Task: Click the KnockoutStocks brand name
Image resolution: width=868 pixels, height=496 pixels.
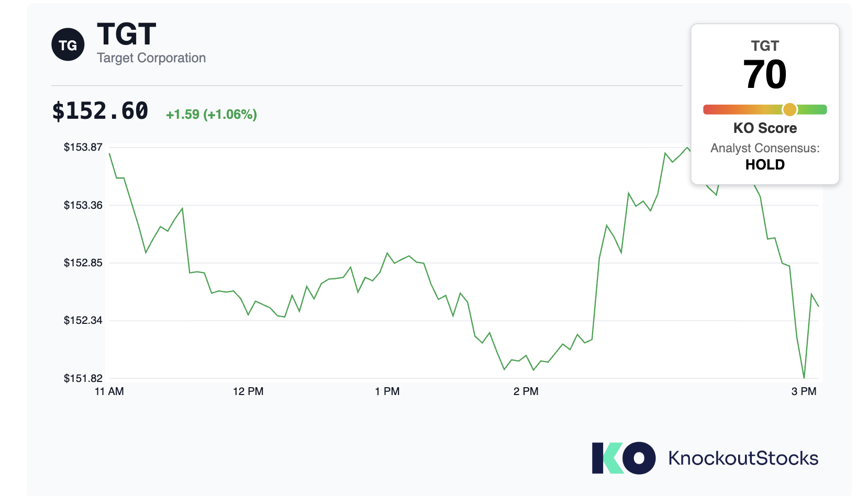Action: [743, 458]
